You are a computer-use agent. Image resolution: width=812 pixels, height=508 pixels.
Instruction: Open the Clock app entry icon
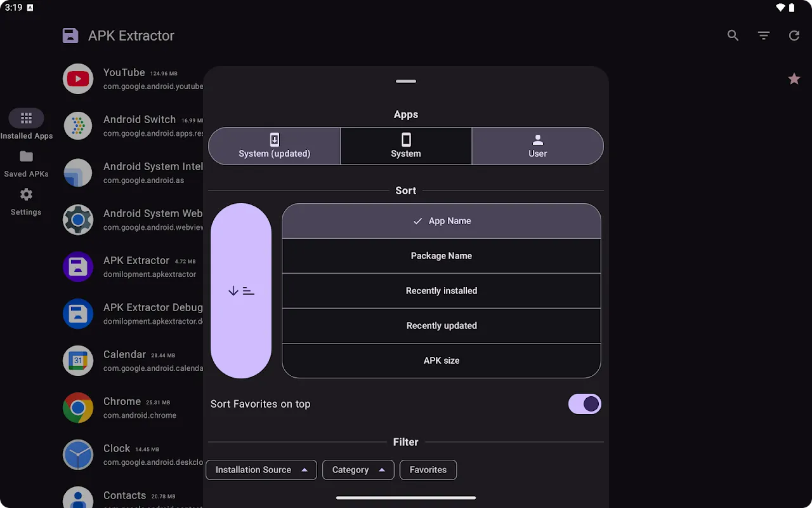click(x=77, y=455)
